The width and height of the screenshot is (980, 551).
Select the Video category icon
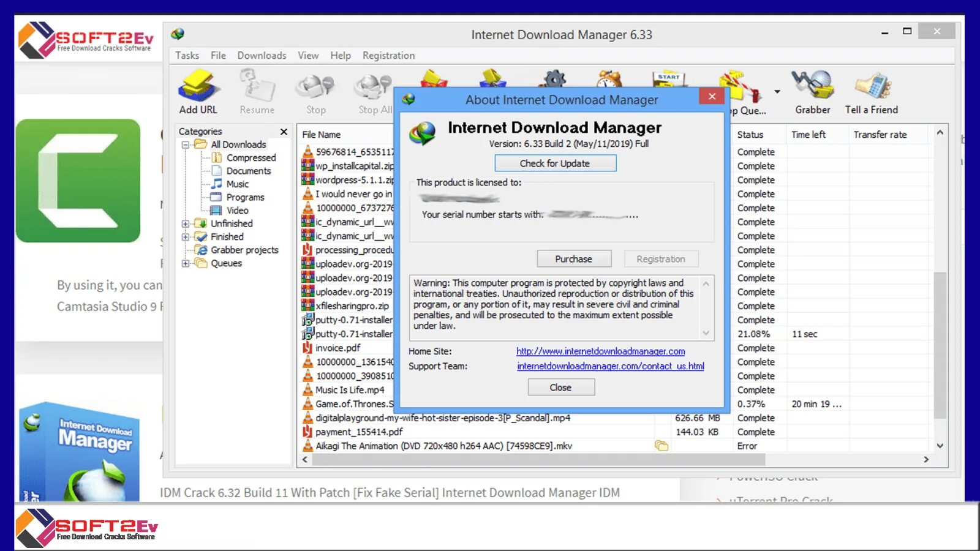[216, 210]
